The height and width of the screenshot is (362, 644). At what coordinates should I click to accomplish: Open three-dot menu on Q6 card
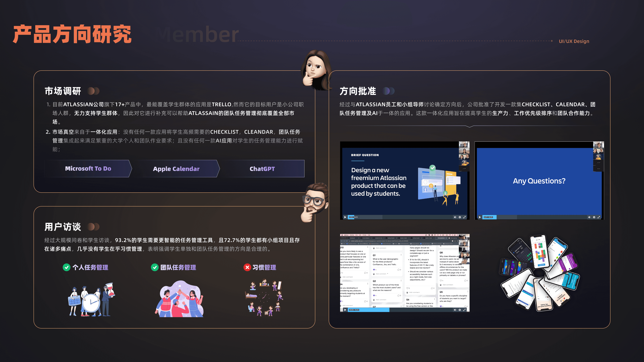pyautogui.click(x=435, y=299)
